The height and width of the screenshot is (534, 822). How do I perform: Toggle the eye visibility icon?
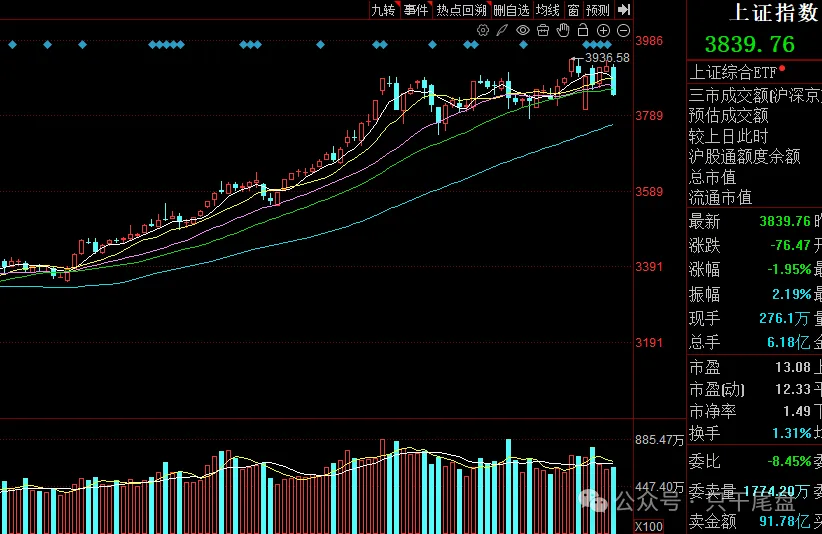click(x=523, y=31)
